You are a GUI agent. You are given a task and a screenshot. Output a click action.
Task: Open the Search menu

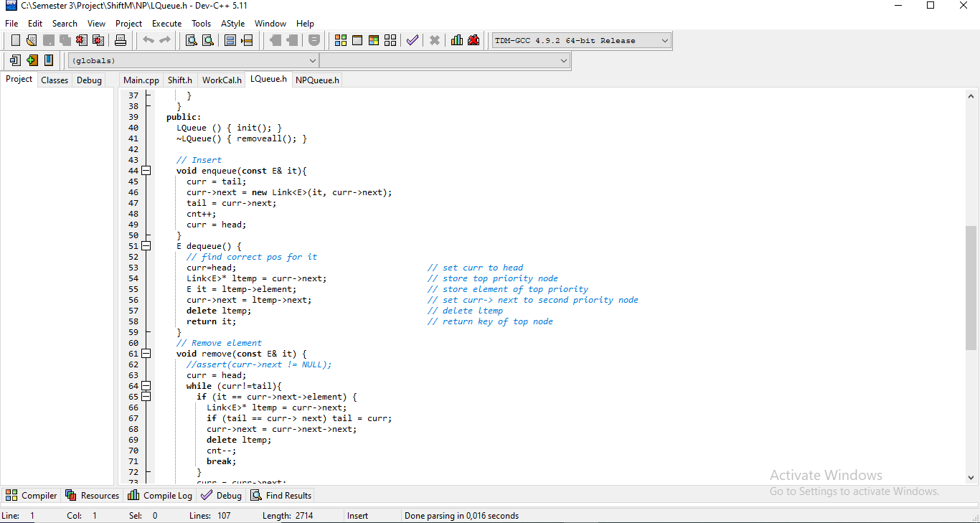(x=65, y=24)
